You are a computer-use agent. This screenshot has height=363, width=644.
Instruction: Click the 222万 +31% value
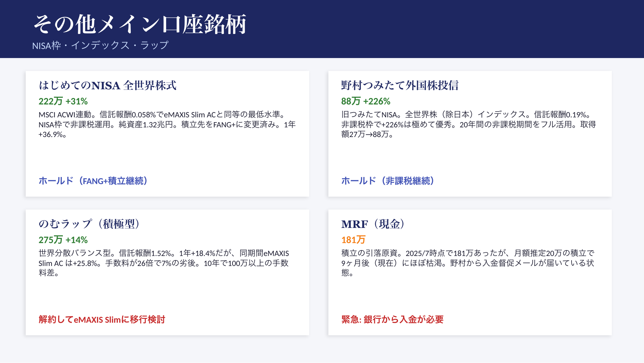[x=63, y=101]
